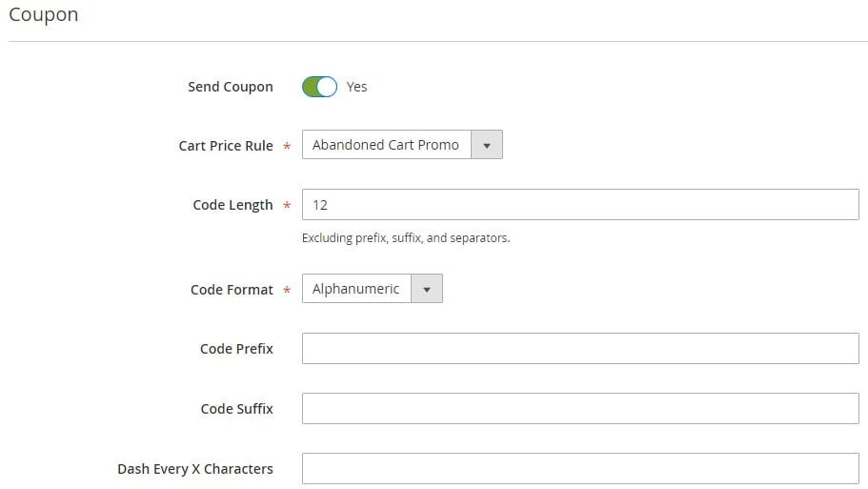
Task: Click the Code Prefix label
Action: (x=236, y=349)
